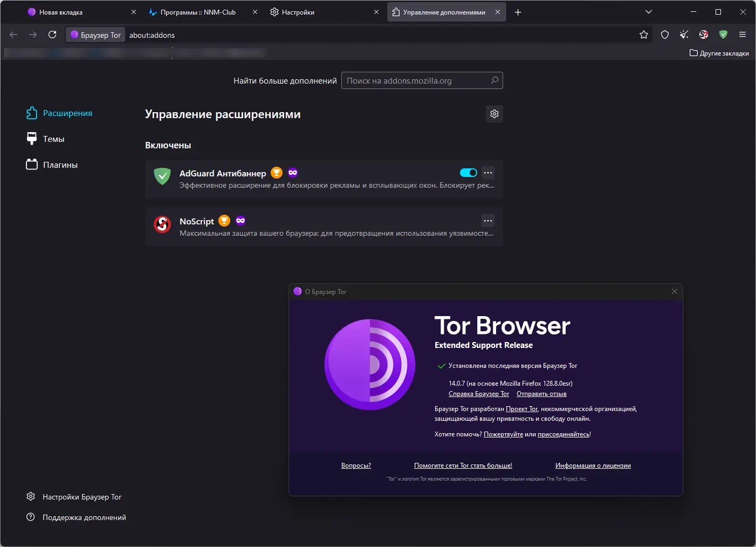Click the magnifier icon in add-ons search
756x547 pixels.
coord(494,80)
